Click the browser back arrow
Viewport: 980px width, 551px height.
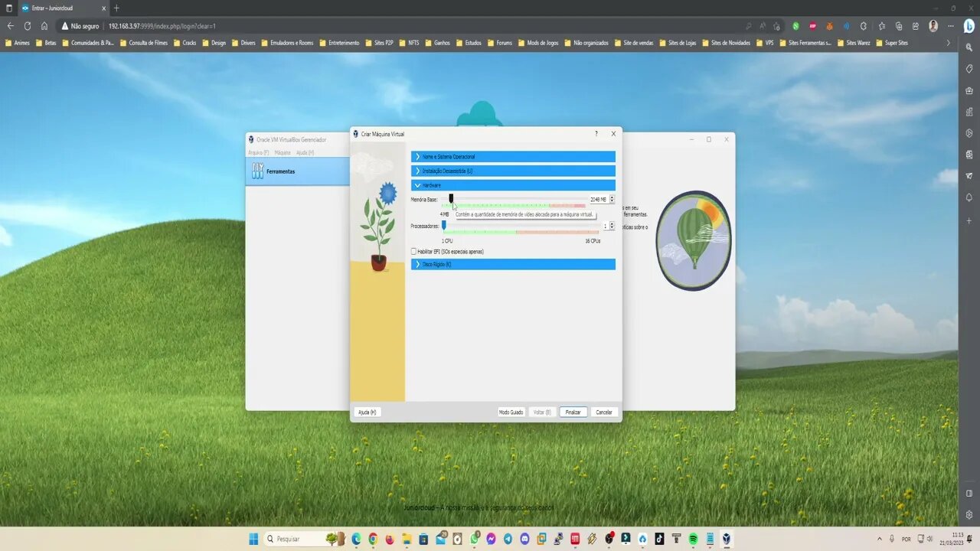coord(10,25)
